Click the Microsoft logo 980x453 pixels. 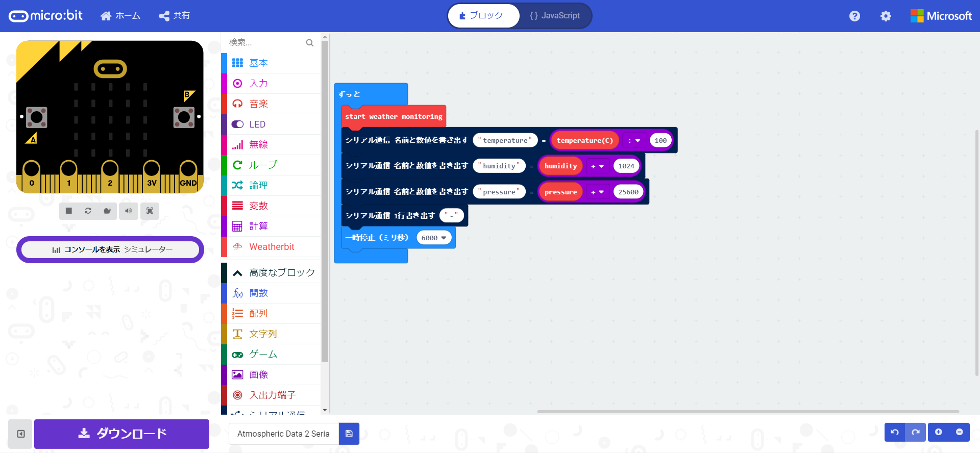click(941, 16)
